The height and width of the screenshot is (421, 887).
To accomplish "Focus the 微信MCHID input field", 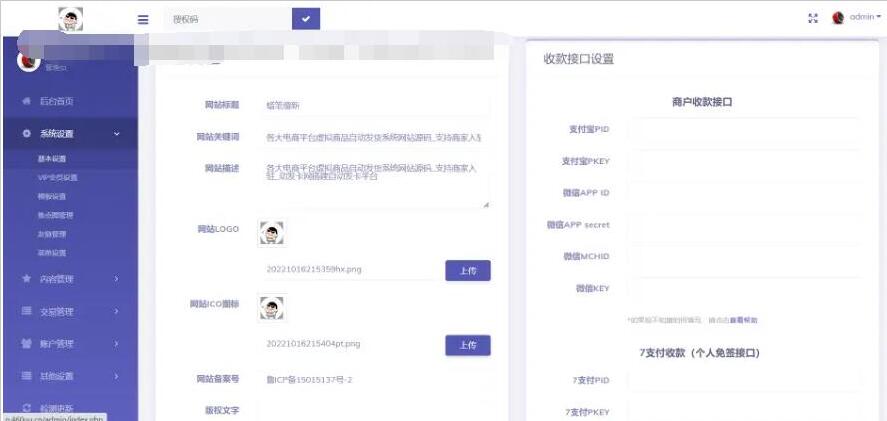I will point(745,256).
